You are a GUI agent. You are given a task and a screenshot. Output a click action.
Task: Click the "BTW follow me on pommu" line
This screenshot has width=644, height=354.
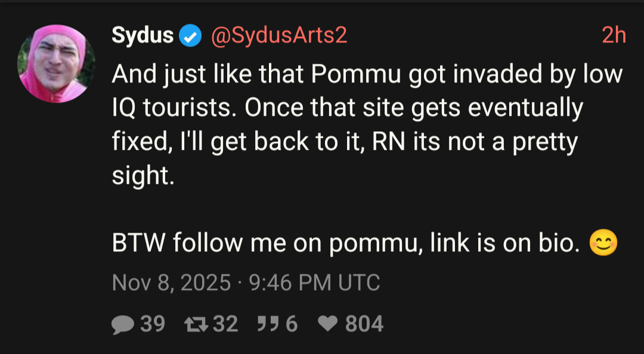pyautogui.click(x=346, y=244)
